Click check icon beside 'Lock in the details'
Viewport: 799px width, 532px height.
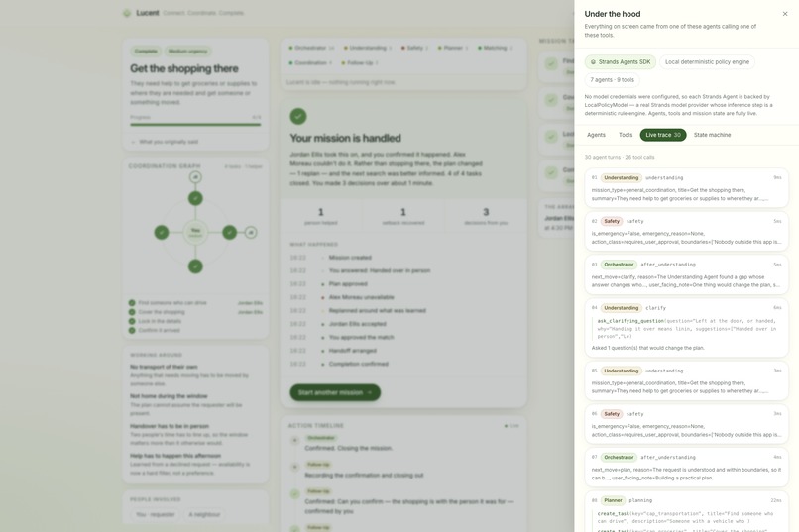pos(132,321)
